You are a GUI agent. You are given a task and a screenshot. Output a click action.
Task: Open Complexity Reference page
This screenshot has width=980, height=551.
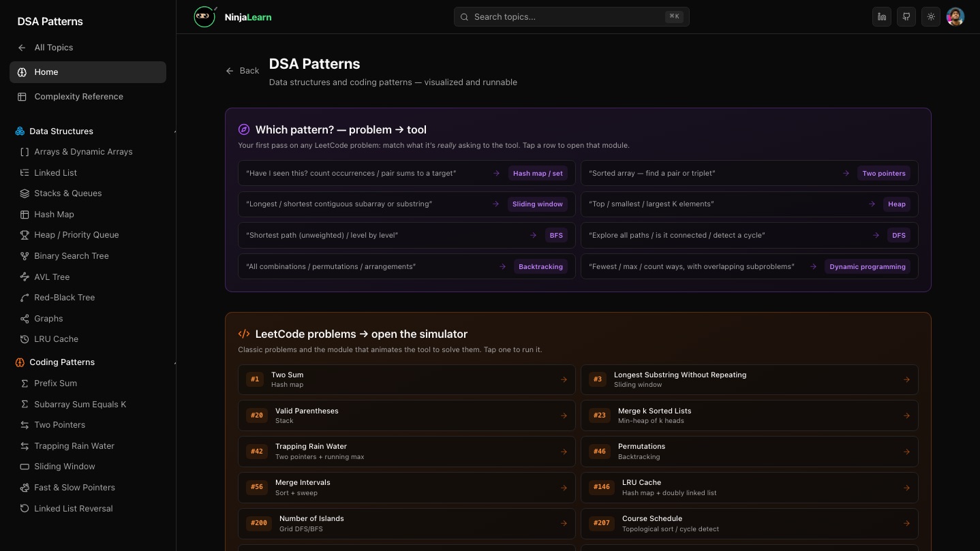pos(88,97)
